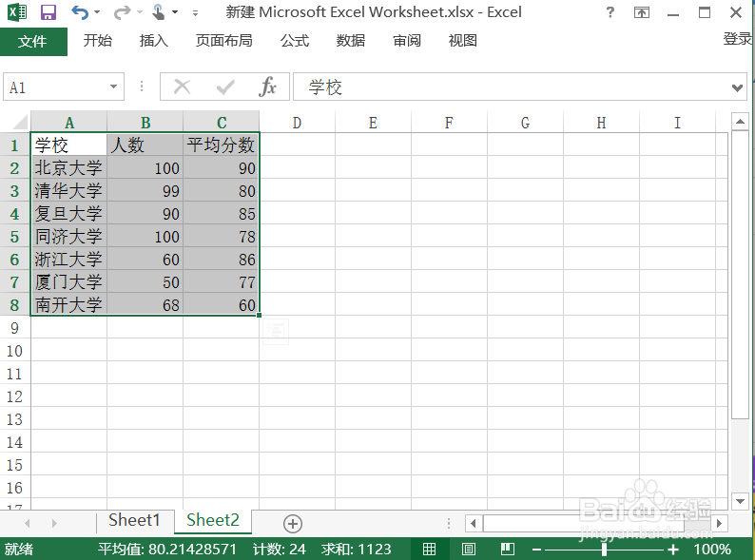Viewport: 755px width, 560px height.
Task: Switch to the 插入 (Insert) tab
Action: click(154, 41)
